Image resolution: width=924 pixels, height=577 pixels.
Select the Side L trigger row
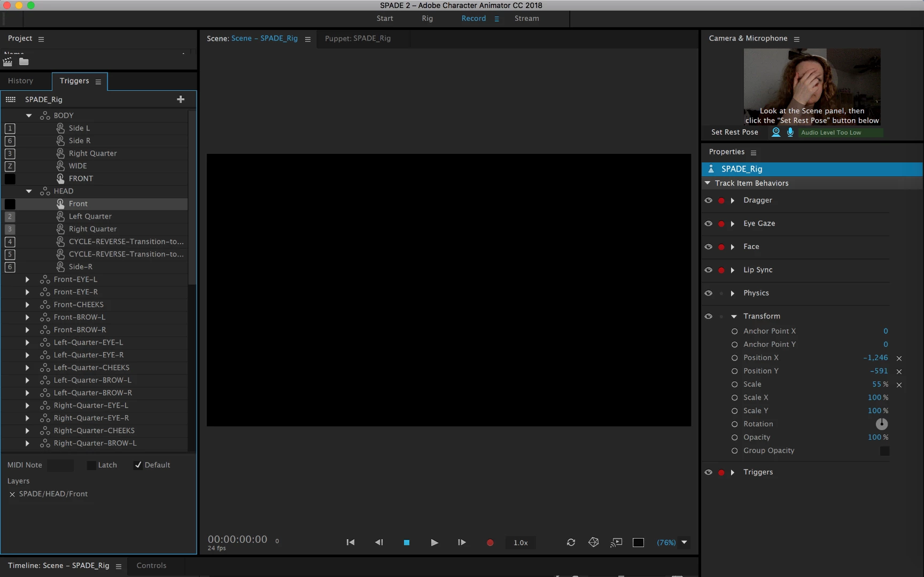[95, 128]
